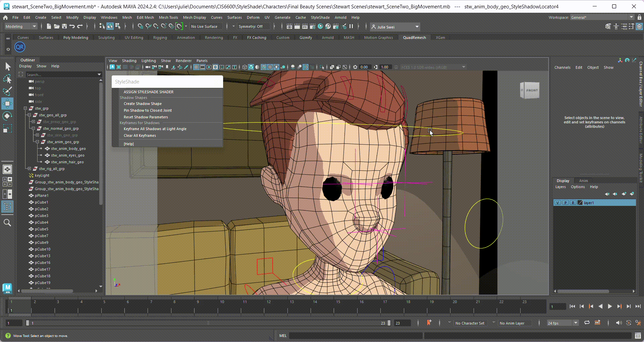Open the 24 fps dropdown

562,323
